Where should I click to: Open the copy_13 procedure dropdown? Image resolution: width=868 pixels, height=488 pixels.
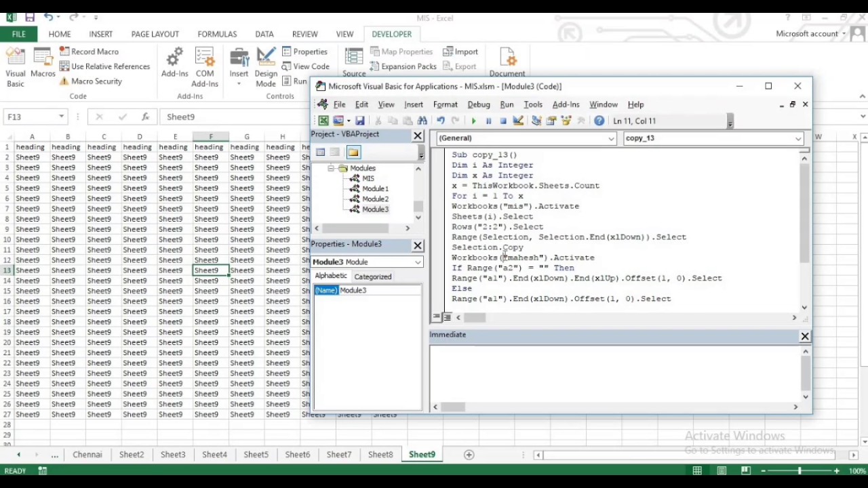pos(798,138)
